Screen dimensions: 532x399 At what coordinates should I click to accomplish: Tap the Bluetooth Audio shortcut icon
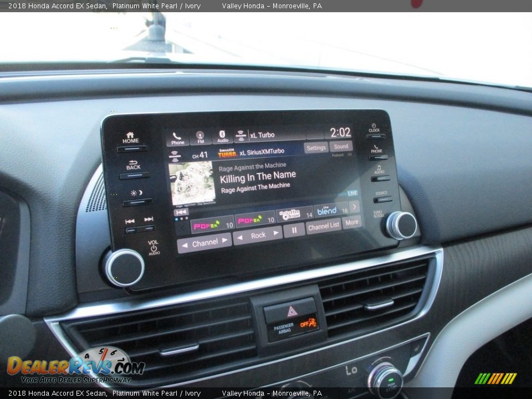tap(222, 136)
